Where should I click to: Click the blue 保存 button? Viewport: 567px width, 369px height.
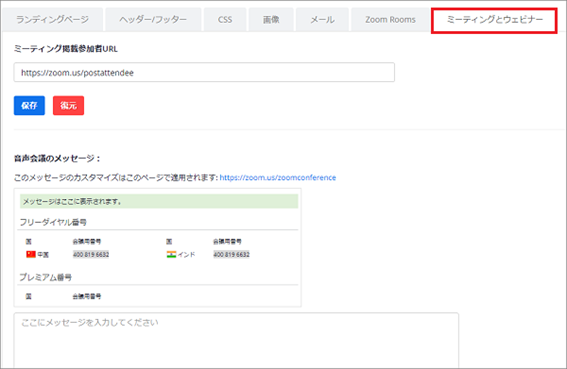click(x=29, y=105)
